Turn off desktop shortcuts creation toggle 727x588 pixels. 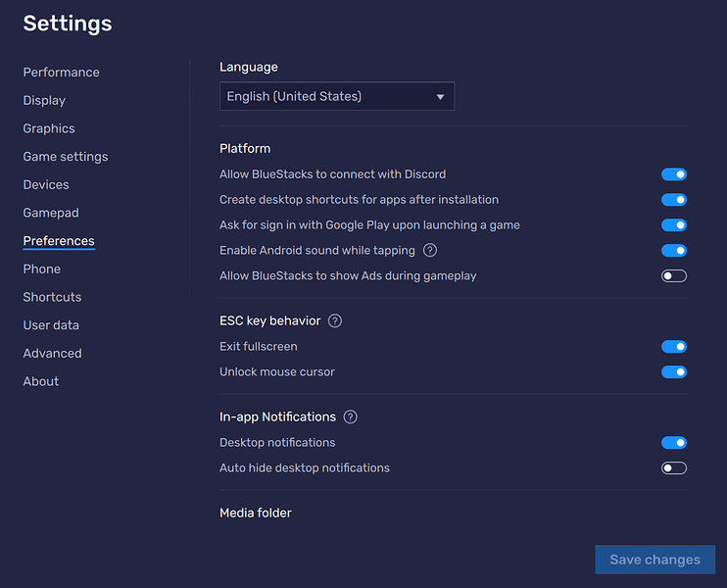(674, 200)
